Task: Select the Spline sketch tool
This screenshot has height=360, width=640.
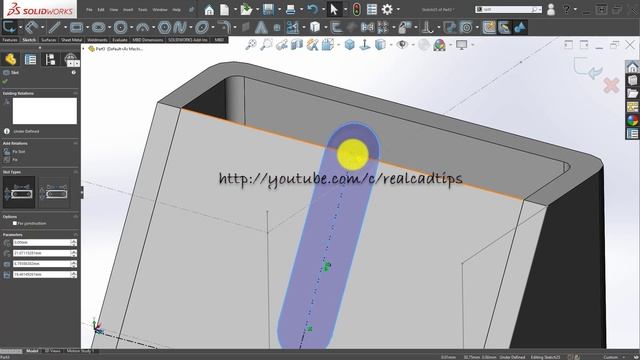Action: click(x=180, y=28)
